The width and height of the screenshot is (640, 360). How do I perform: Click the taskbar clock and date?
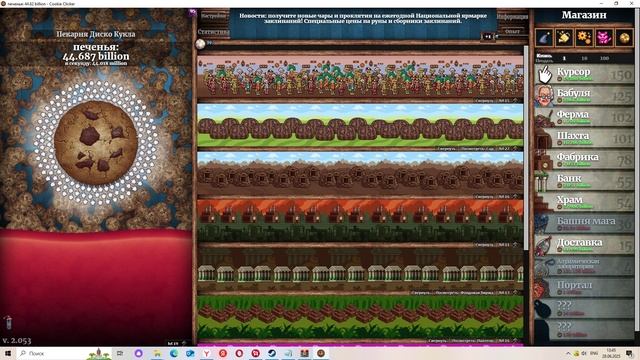611,353
